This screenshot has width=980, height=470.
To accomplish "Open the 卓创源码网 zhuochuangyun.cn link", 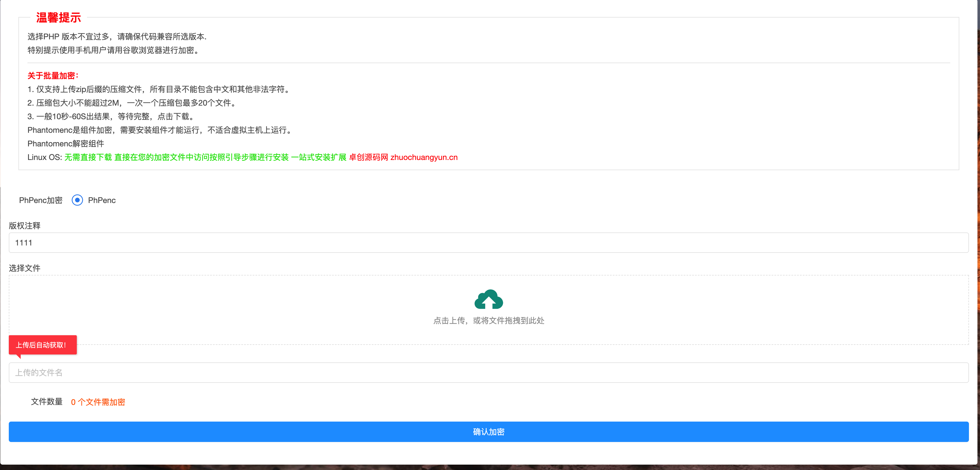I will [x=403, y=157].
